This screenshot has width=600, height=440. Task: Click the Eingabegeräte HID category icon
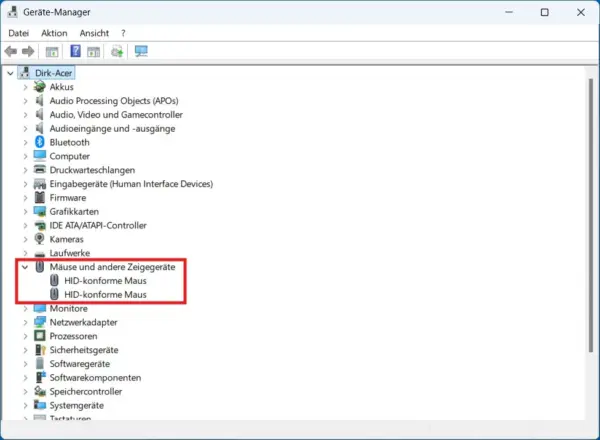click(x=40, y=184)
